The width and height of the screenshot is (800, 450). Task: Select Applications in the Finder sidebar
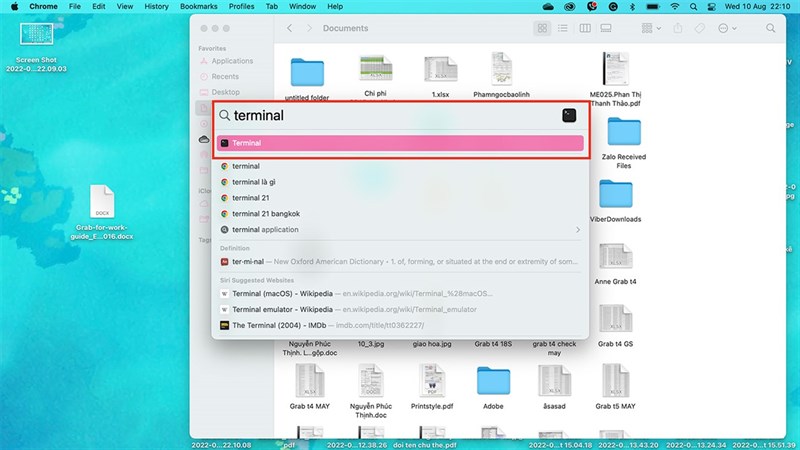[232, 61]
